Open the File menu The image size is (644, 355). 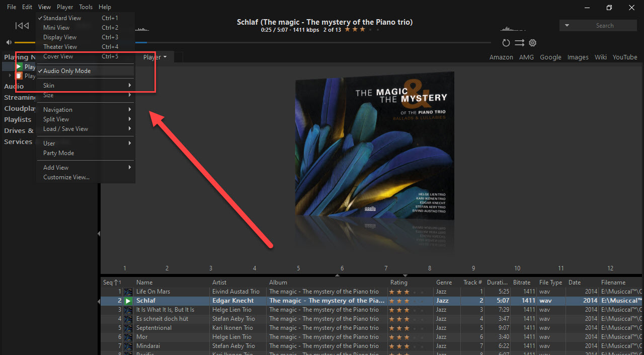12,7
